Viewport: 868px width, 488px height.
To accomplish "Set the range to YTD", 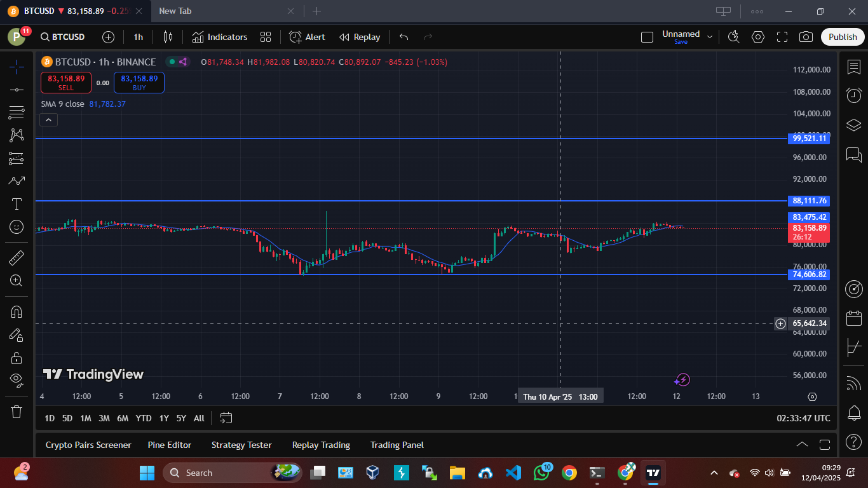I will click(x=144, y=418).
